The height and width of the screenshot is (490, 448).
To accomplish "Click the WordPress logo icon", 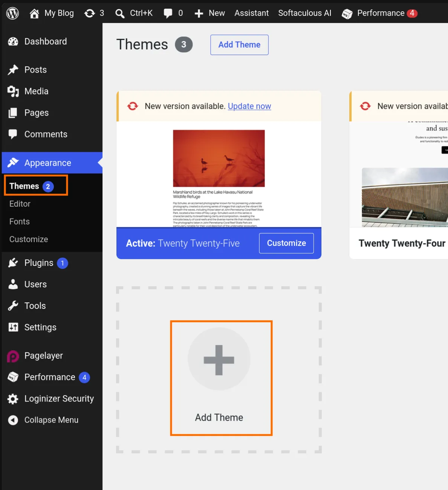I will [13, 13].
